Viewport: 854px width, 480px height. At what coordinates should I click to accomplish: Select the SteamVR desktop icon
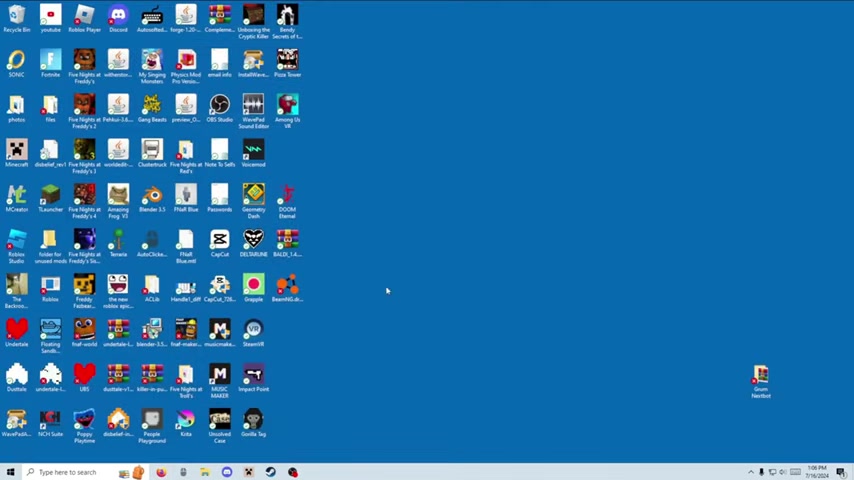[253, 330]
